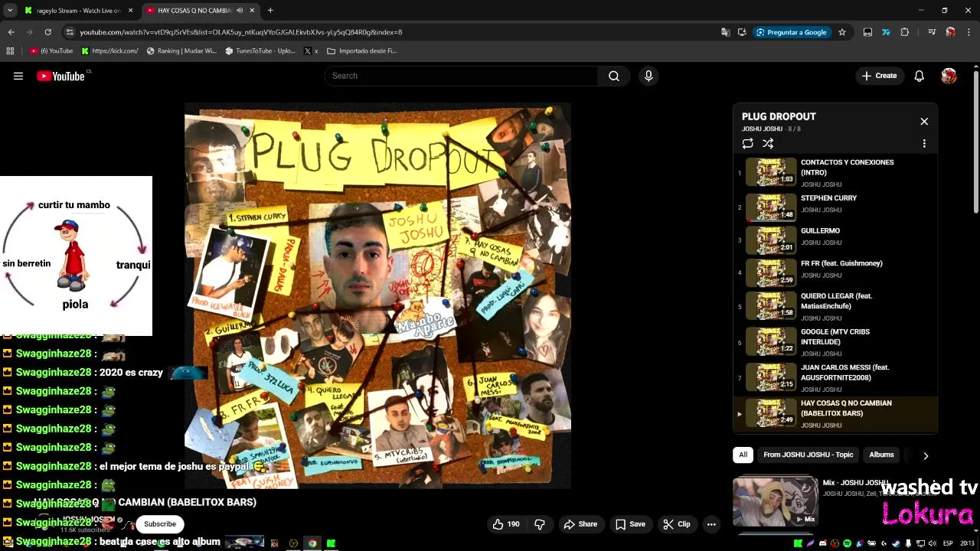Viewport: 980px width, 551px height.
Task: Play CONTACTOS Y CONEXIONES (INTRO) from playlist
Action: click(x=836, y=172)
